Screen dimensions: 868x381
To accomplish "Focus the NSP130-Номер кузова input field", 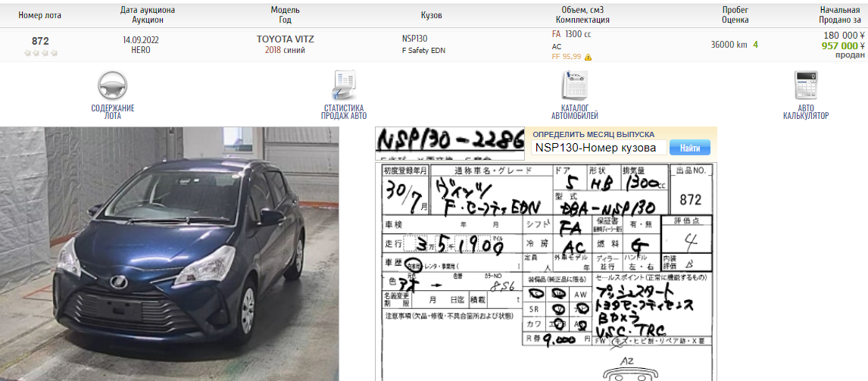I will pyautogui.click(x=599, y=148).
